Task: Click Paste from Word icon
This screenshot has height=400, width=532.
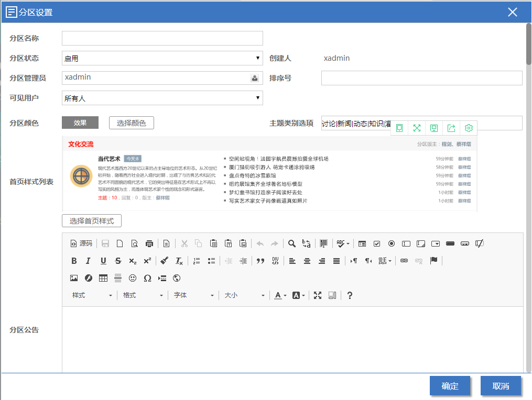Action: coord(243,243)
